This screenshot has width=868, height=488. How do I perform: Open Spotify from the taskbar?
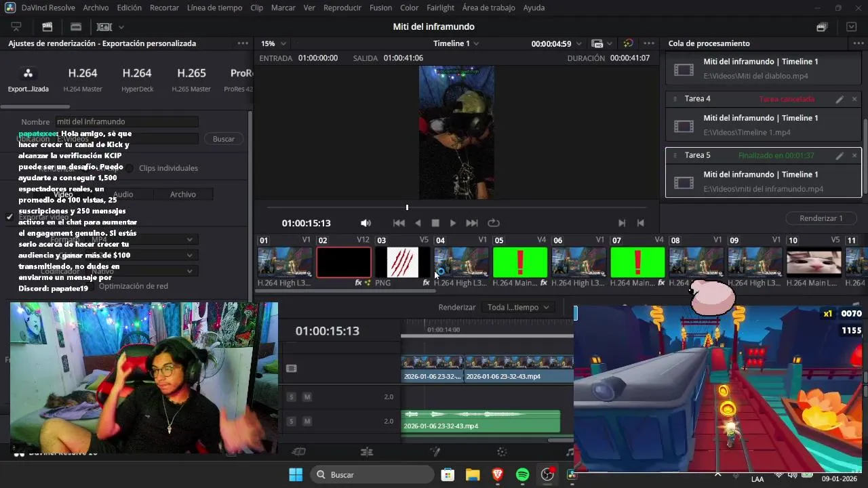[x=523, y=475]
